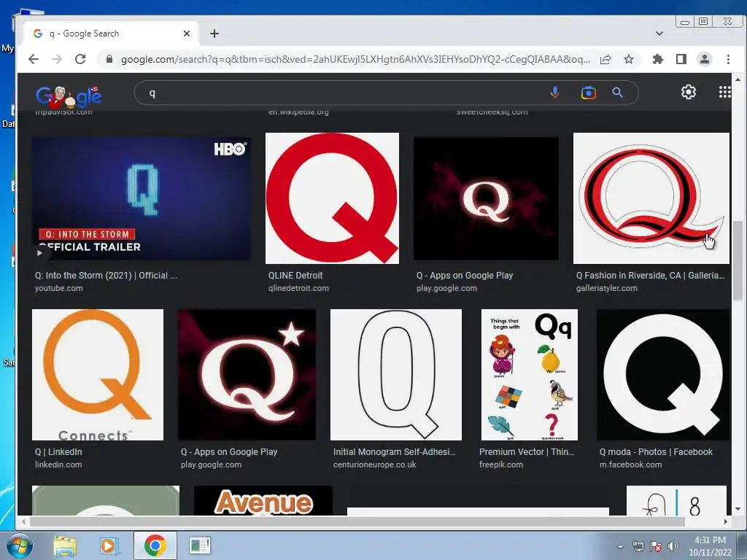The image size is (747, 560).
Task: Open the Extensions puzzle icon
Action: point(658,59)
